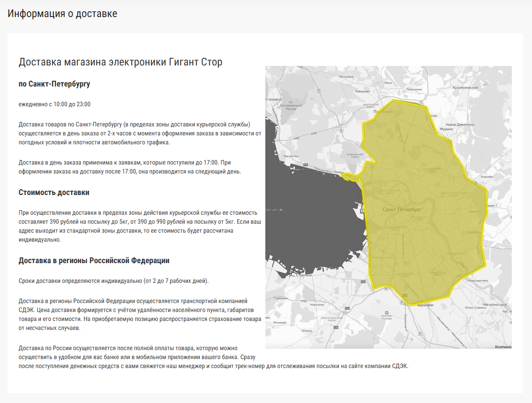Click paragraph starting 'Доставка по России осуществляется'
532x403 pixels.
[213, 357]
